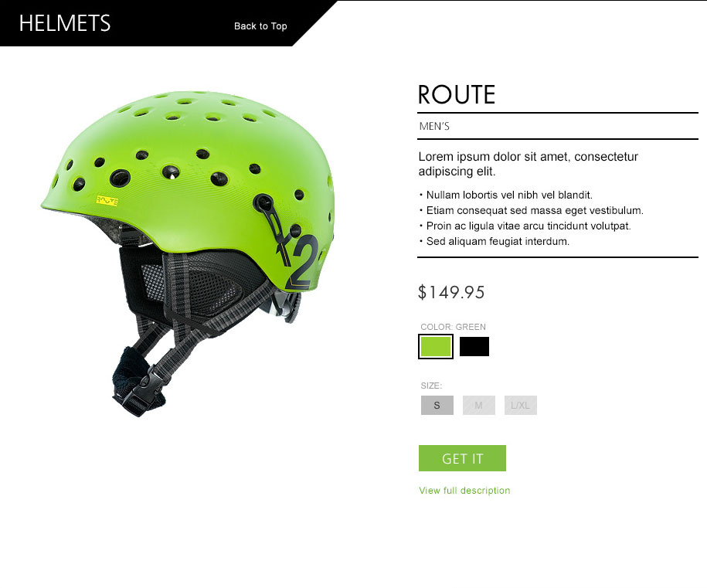Click the green GET IT button
Screen dimensions: 707x588
coord(462,458)
